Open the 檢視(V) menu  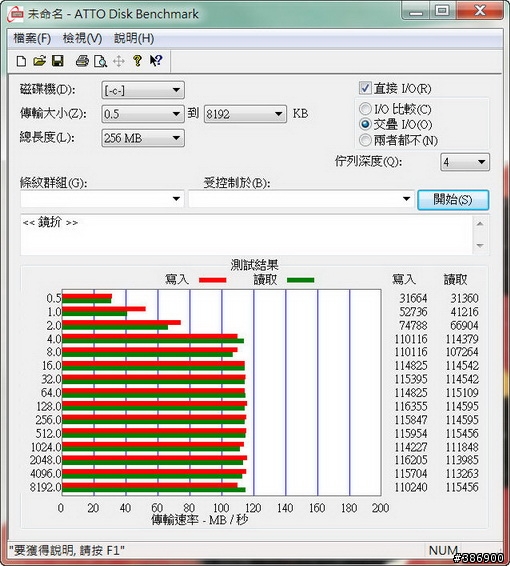tap(82, 38)
